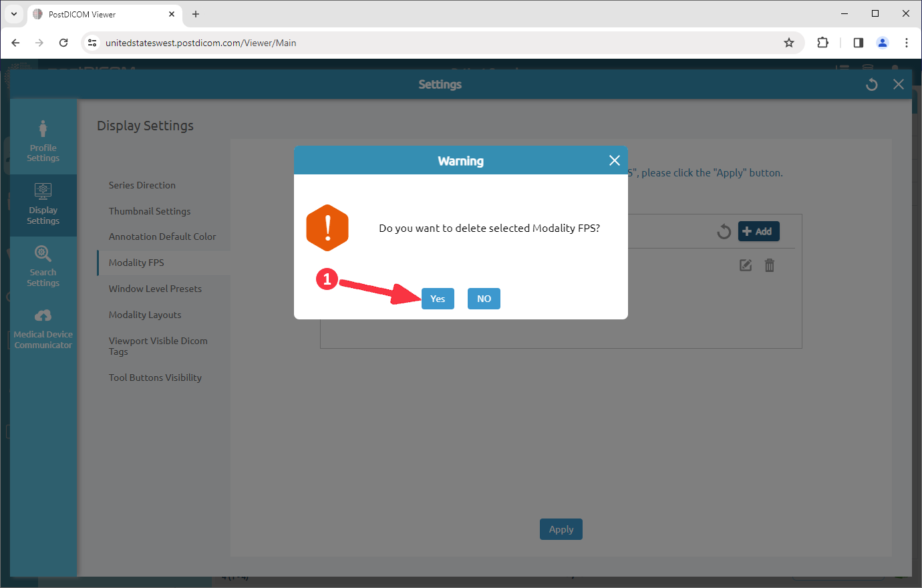Open the Thumbnail Settings section
The height and width of the screenshot is (588, 922).
tap(150, 210)
